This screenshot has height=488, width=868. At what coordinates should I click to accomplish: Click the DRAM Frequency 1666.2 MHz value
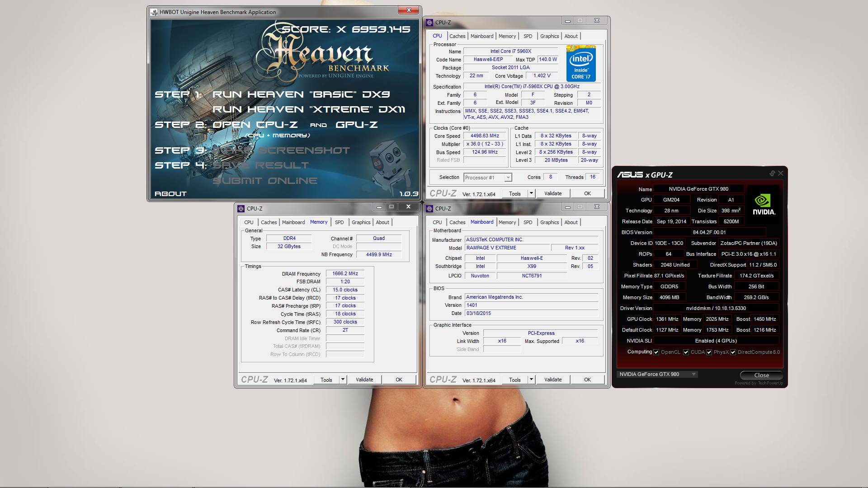345,274
